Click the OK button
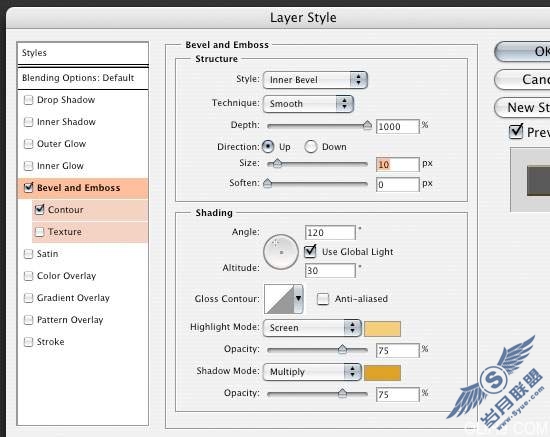The width and height of the screenshot is (550, 437). pos(523,52)
